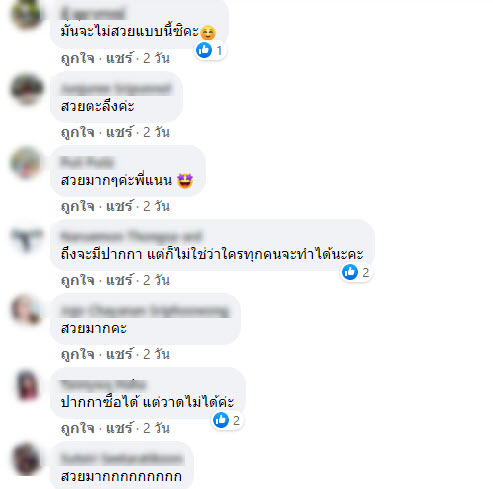Screen dimensions: 493x489
Task: Open the avatar of the สวยมากๆค่ะพี่แนน commenter
Action: point(27,163)
